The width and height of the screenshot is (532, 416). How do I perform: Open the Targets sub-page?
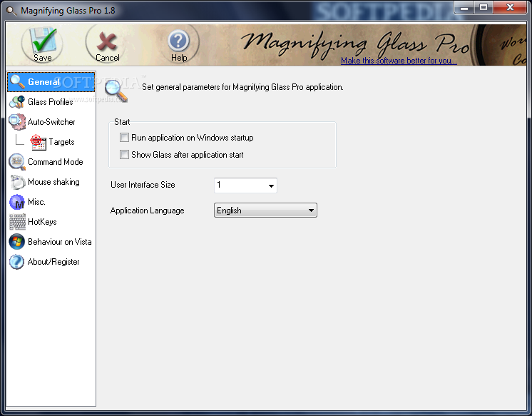[x=61, y=142]
